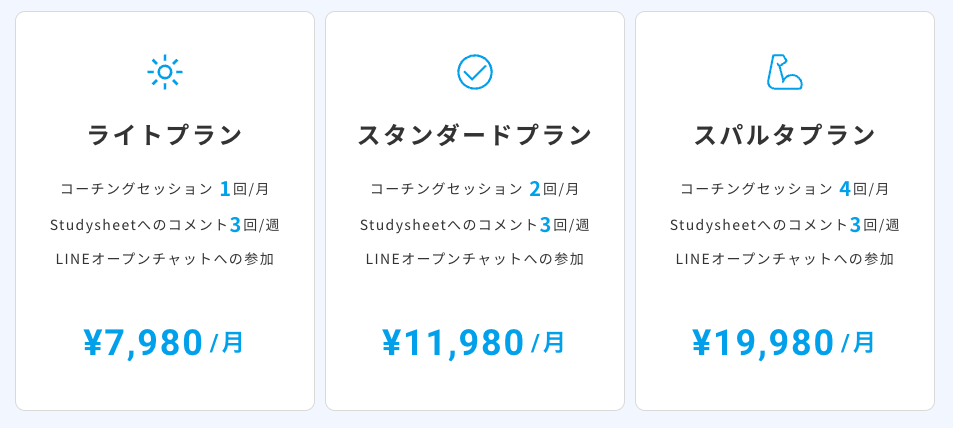Click the blue number 2 in スタンダードプラン
This screenshot has height=428, width=953.
point(535,188)
